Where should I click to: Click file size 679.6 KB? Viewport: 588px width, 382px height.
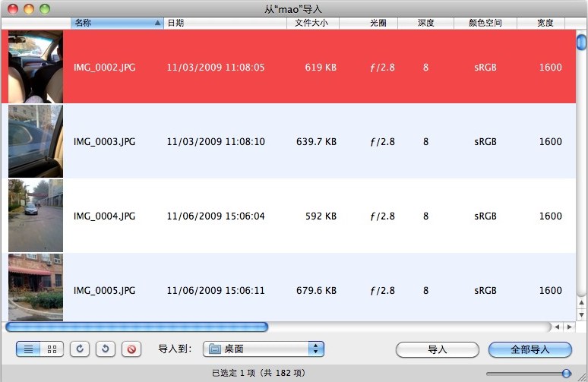(x=316, y=291)
